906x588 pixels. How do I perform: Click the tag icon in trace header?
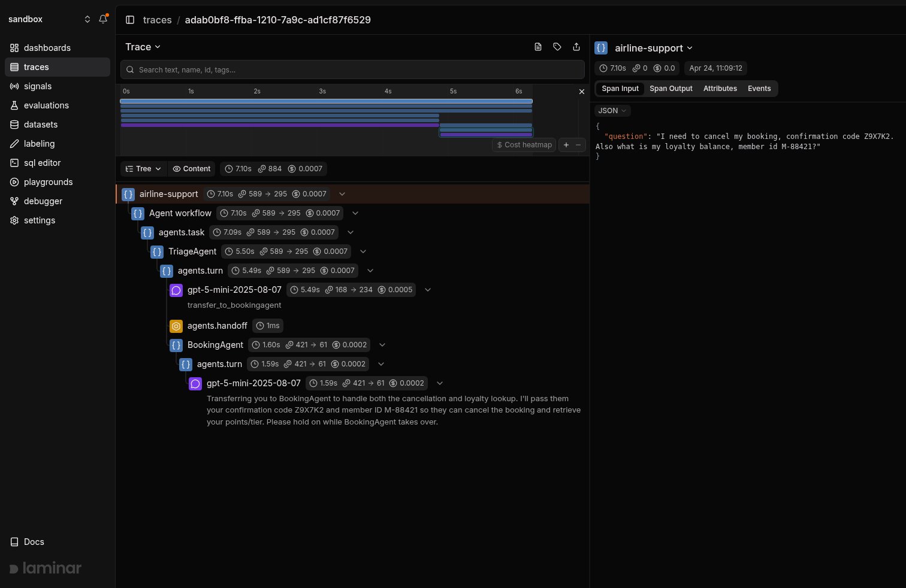[x=557, y=47]
